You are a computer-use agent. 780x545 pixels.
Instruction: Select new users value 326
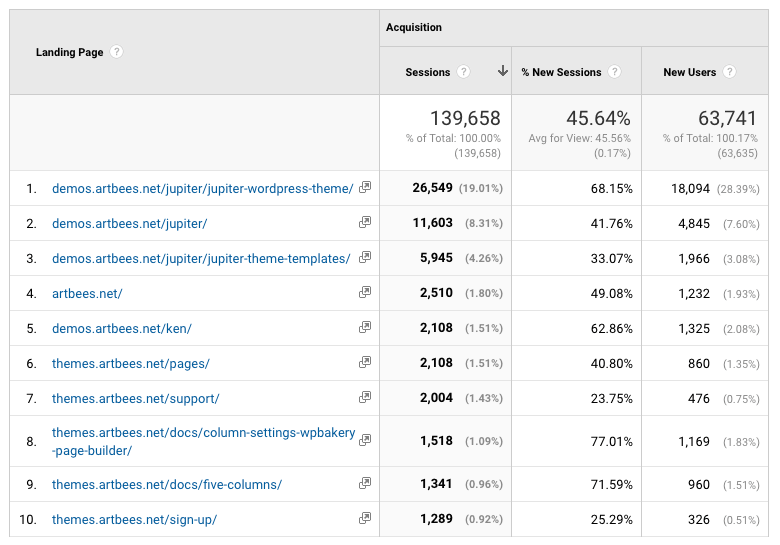pos(699,520)
